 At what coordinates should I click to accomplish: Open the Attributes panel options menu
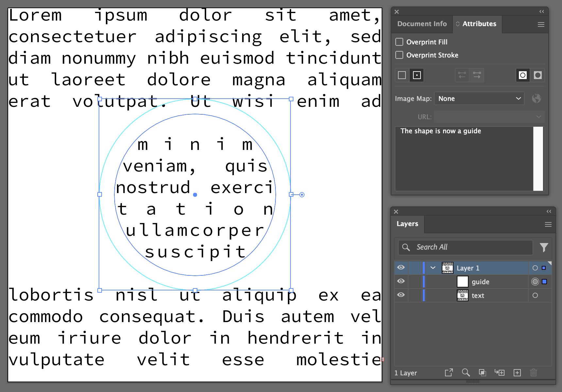[x=541, y=24]
